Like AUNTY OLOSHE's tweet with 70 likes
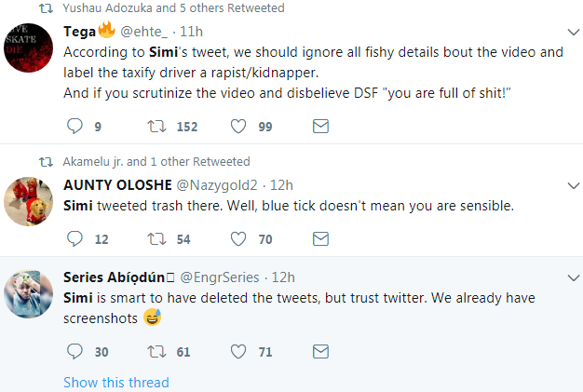 click(238, 239)
